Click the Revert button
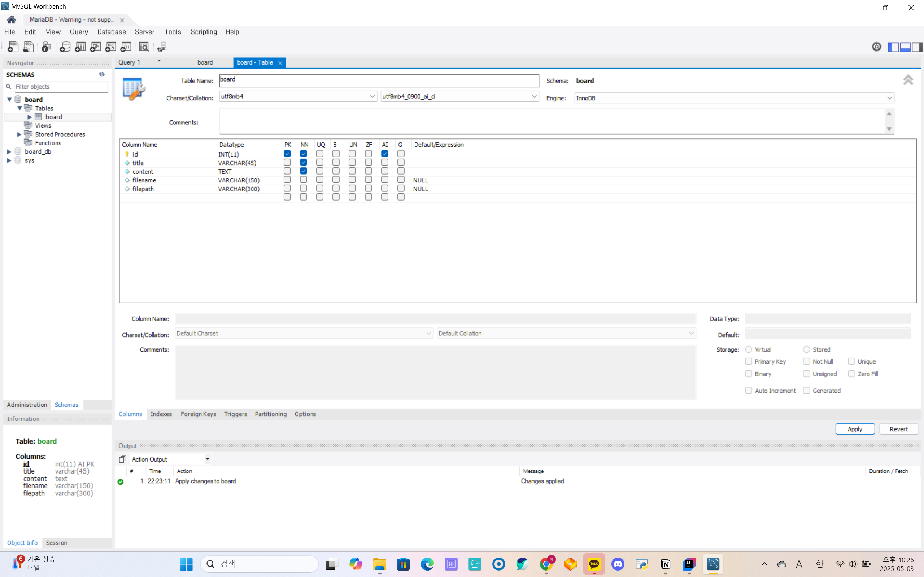 (x=898, y=429)
